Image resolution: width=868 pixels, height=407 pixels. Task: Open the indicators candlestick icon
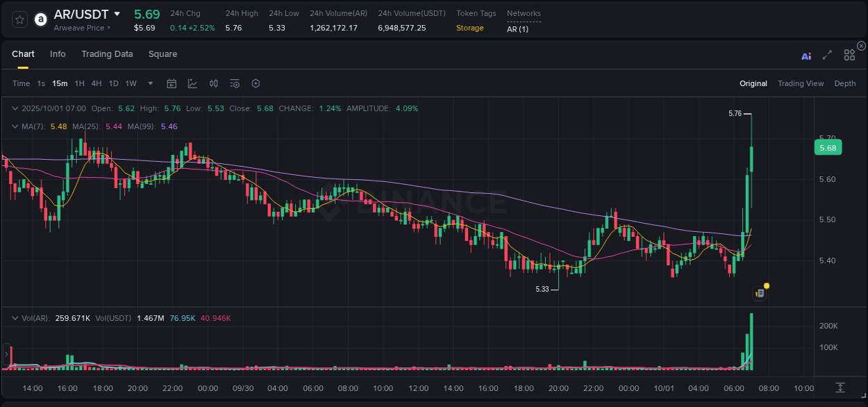coord(213,83)
